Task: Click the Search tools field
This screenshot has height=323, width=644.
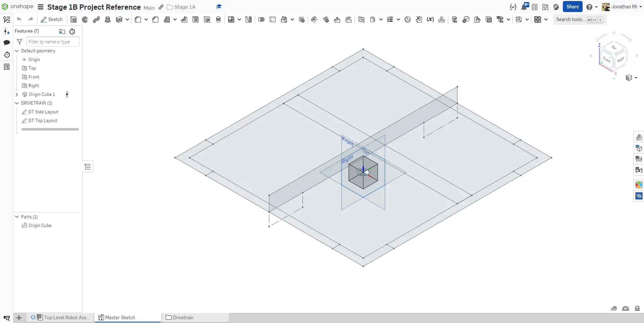Action: click(x=570, y=19)
